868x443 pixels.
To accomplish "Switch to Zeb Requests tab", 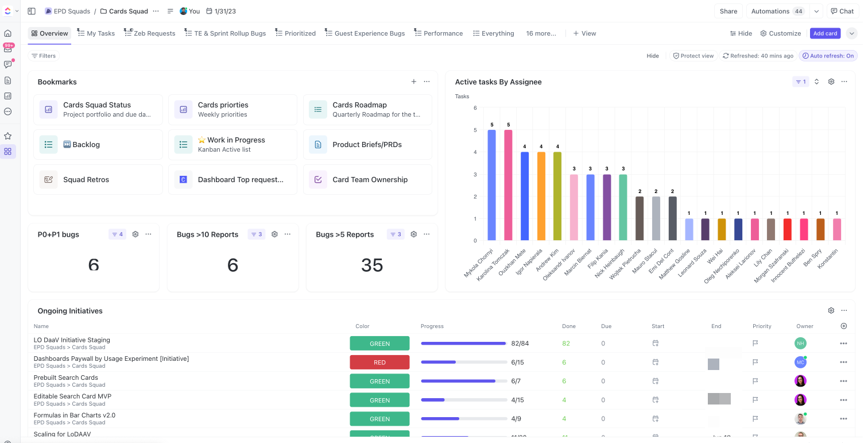I will tap(150, 33).
